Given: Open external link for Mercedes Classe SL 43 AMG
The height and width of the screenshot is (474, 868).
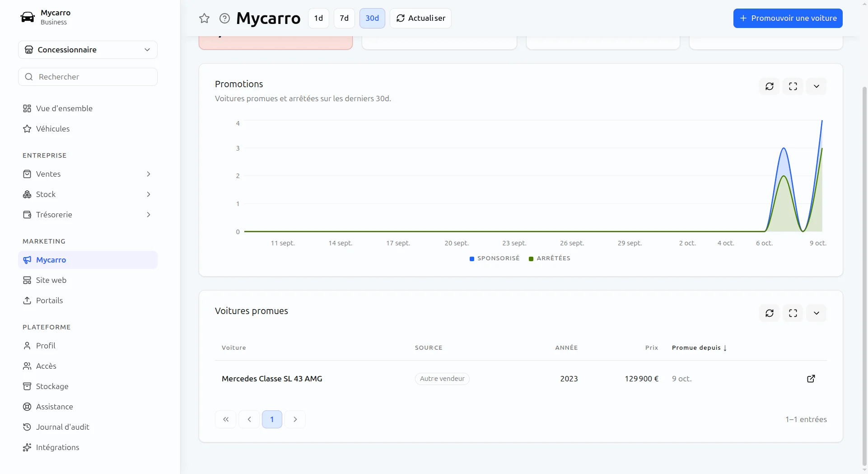Looking at the screenshot, I should point(811,379).
